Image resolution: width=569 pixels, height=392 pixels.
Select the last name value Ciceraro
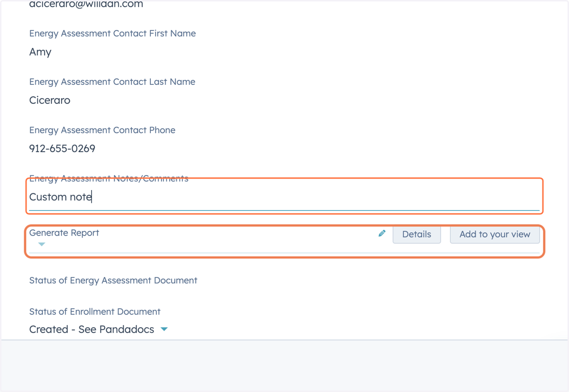[x=50, y=100]
